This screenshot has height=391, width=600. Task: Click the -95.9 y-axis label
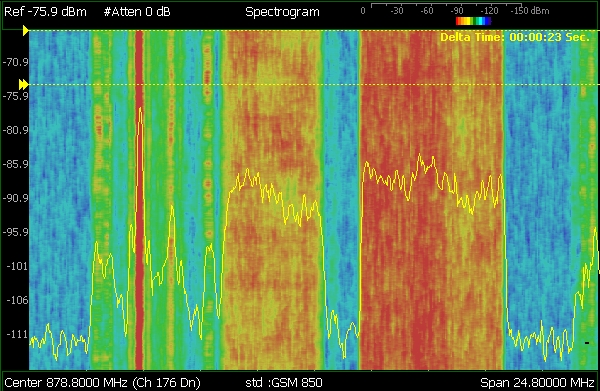coord(16,232)
